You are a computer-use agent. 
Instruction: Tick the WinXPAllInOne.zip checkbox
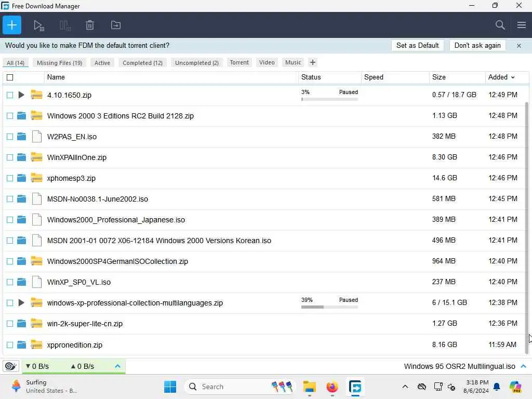click(x=10, y=157)
